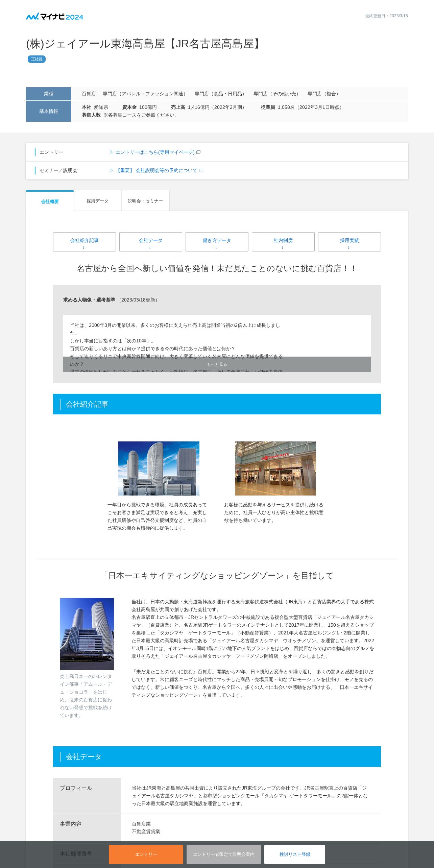Click the マイナビ2024 logo

coord(55,17)
